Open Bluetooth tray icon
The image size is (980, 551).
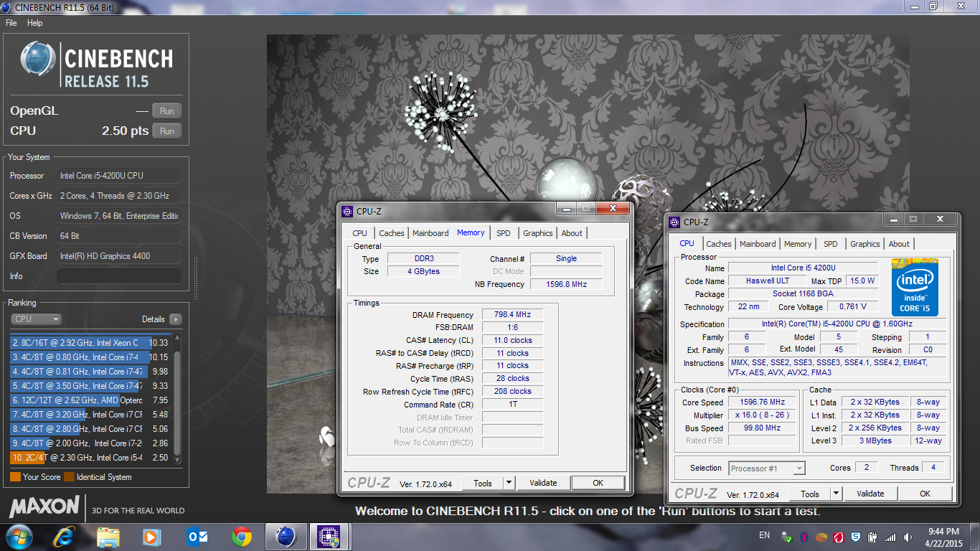point(804,537)
